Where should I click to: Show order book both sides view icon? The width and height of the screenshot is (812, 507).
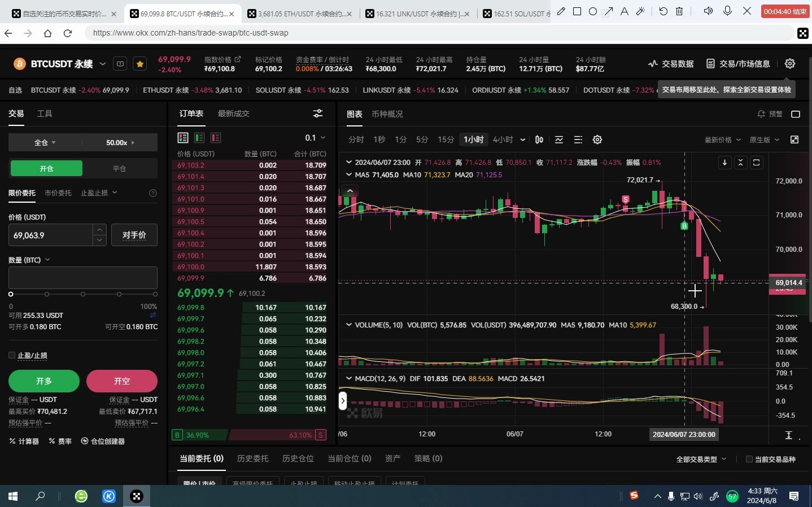[x=183, y=138]
